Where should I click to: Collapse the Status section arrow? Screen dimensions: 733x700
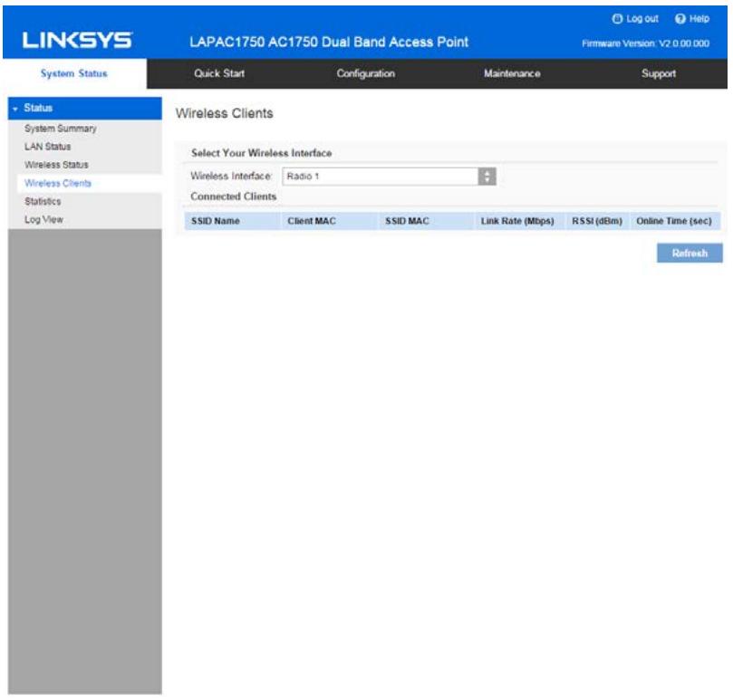(x=15, y=109)
